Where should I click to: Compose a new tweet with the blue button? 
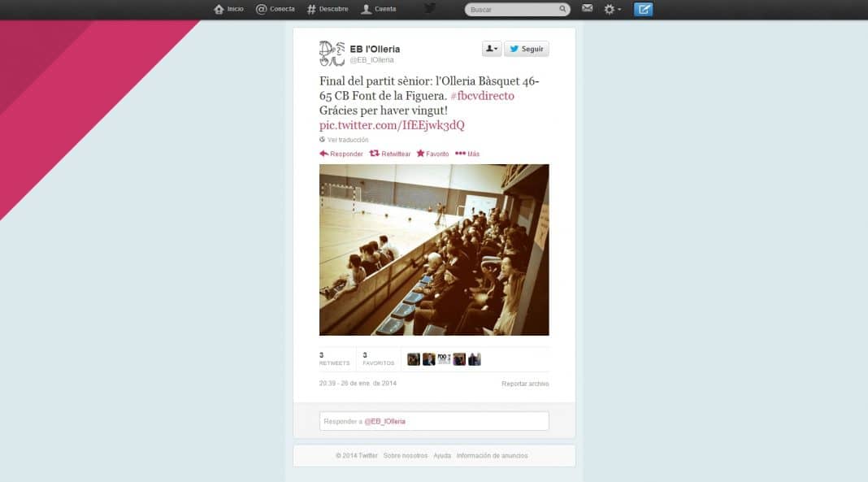coord(643,10)
